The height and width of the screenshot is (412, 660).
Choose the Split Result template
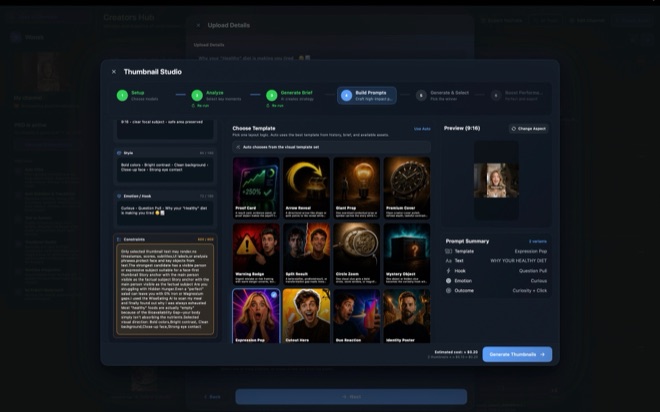(306, 254)
